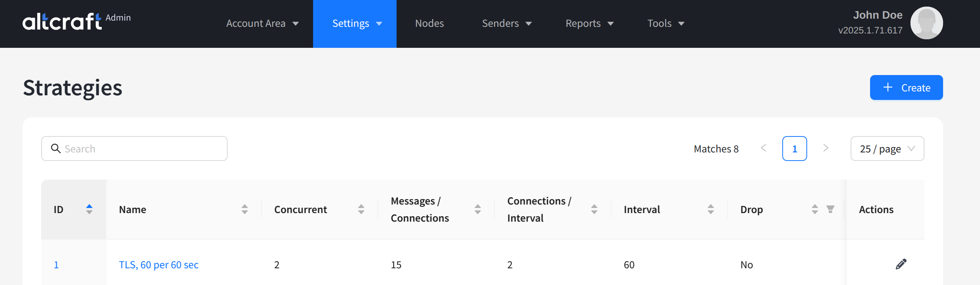Open the TLS, 60 per 60 sec link
The height and width of the screenshot is (285, 980).
pos(158,265)
